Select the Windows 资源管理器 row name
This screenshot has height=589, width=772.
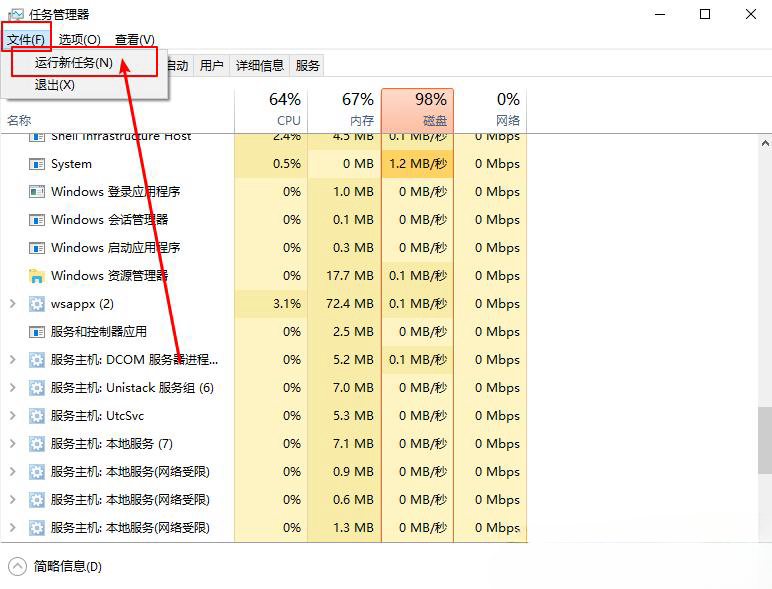[x=109, y=276]
